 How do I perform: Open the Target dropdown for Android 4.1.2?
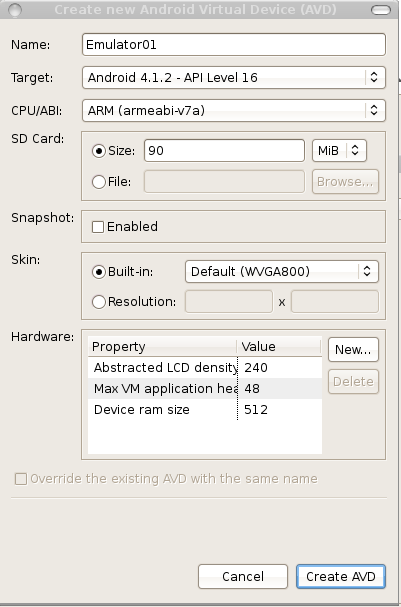[x=234, y=77]
